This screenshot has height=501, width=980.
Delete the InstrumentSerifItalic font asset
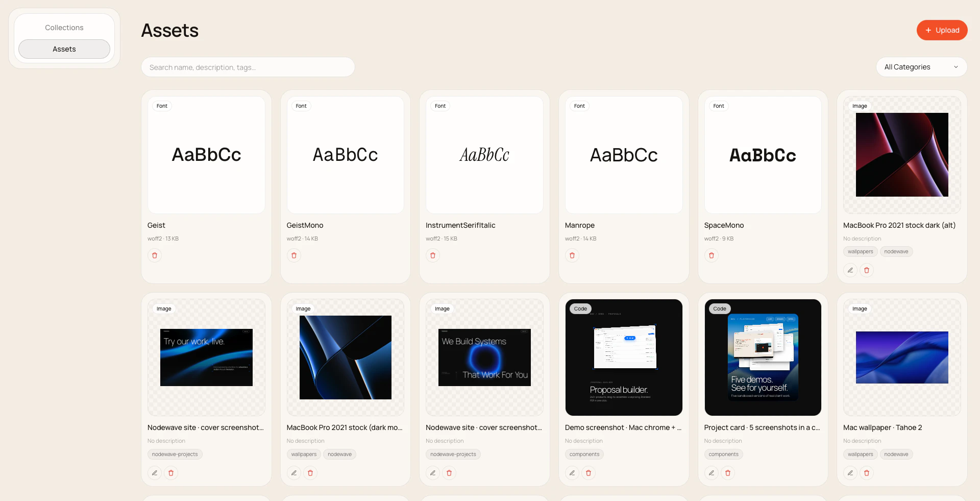click(432, 255)
